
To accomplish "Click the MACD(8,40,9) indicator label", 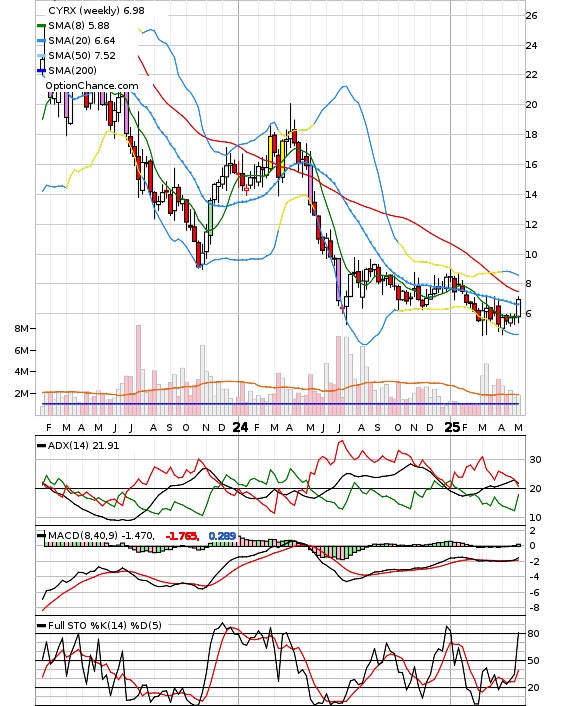I will coord(83,536).
